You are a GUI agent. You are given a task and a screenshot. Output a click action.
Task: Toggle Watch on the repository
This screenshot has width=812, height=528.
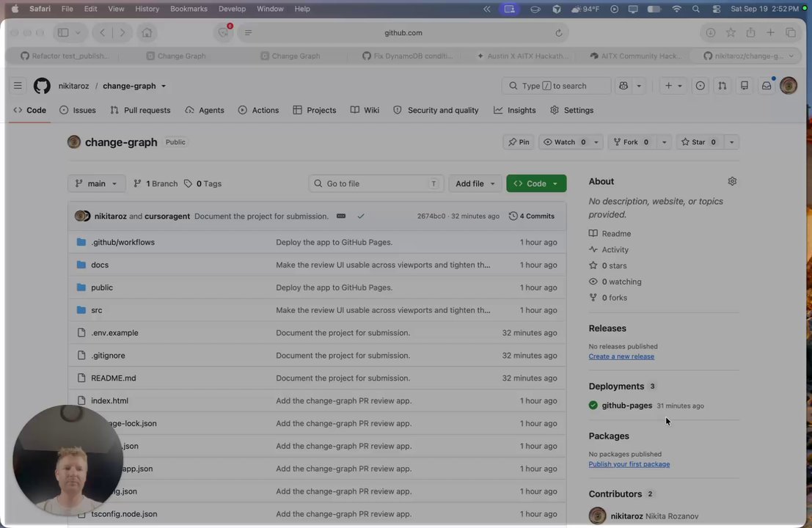coord(565,142)
